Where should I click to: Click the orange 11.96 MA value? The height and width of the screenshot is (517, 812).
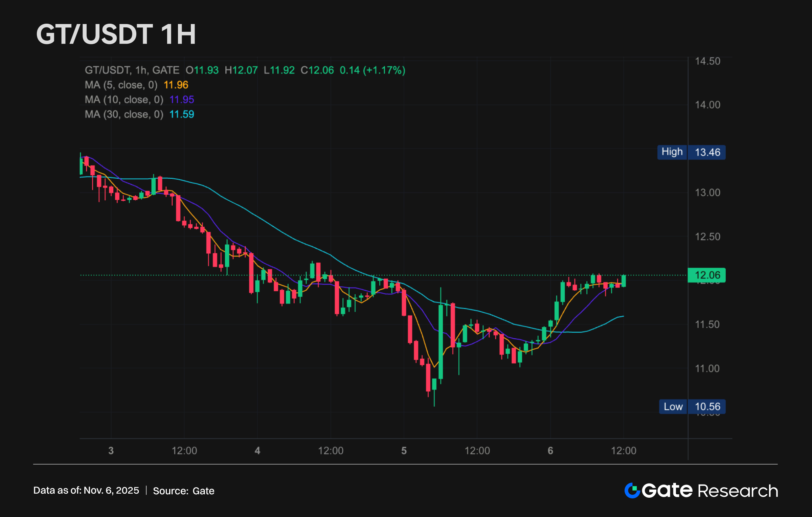point(176,85)
